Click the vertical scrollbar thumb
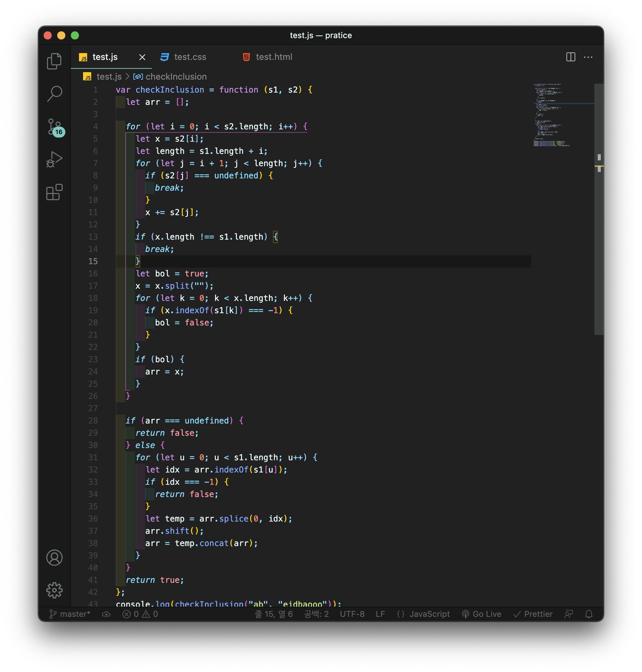 tap(598, 209)
